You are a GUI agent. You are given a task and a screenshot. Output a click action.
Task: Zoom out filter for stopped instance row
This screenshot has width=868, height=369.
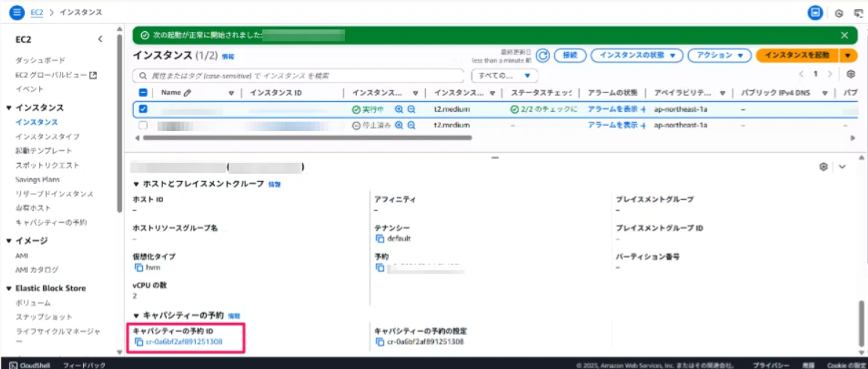(x=411, y=125)
